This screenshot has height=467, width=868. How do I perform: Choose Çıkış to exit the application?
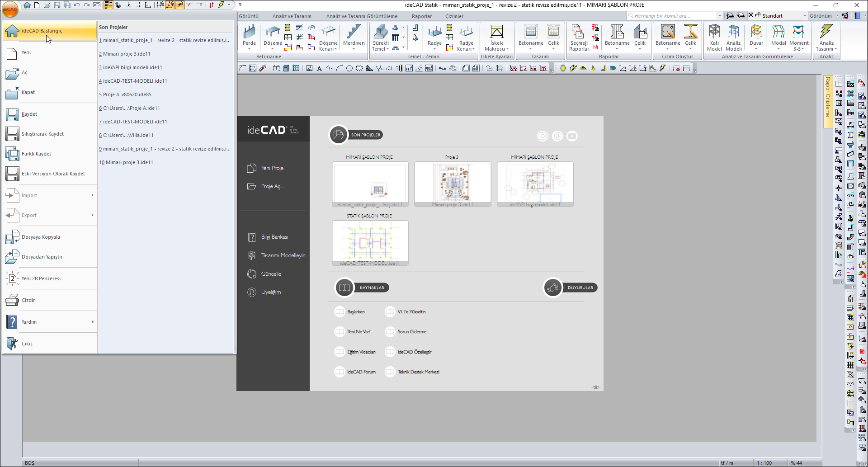27,344
